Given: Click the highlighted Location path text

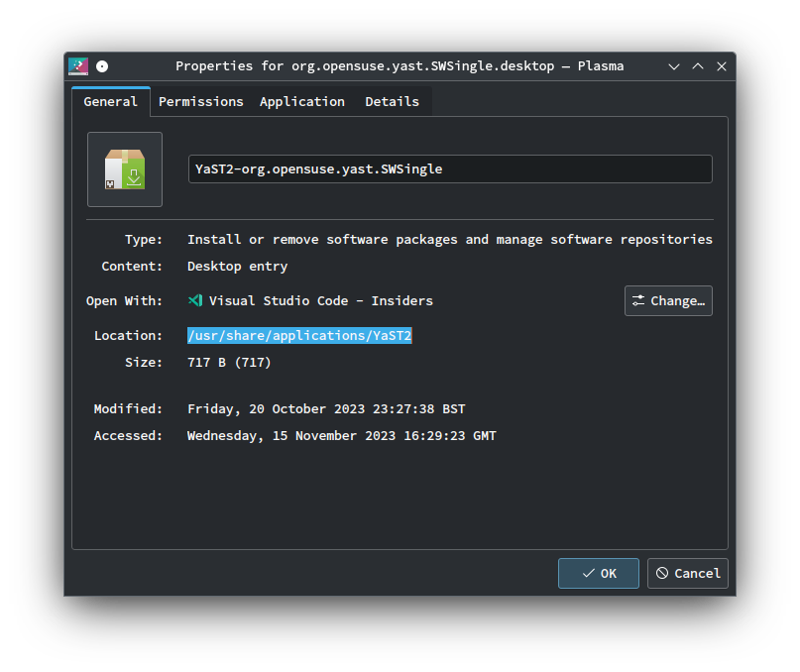Looking at the screenshot, I should (299, 335).
